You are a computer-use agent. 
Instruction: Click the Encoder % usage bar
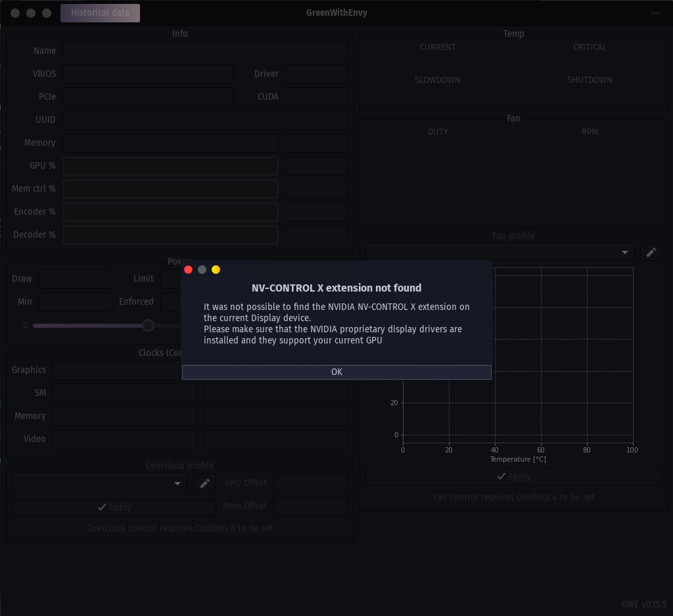170,212
